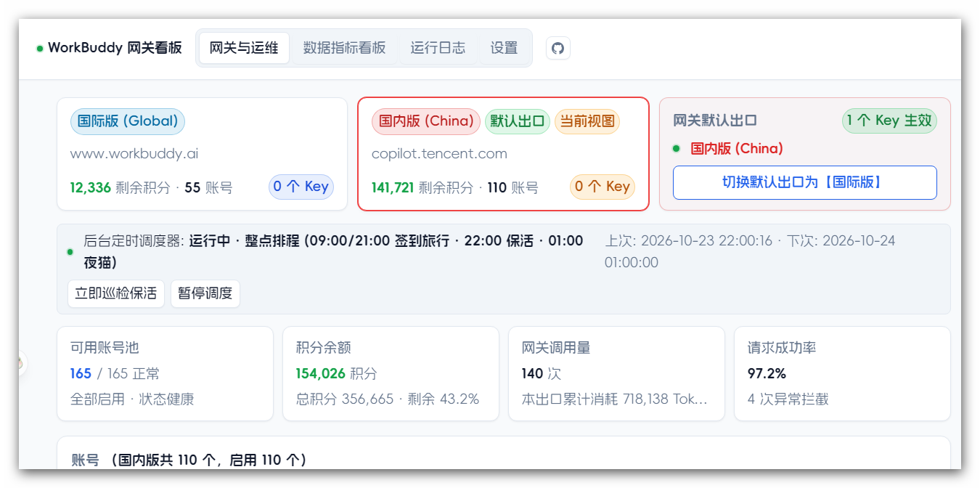Click the 网关默认出口 heading
980x488 pixels.
[715, 121]
